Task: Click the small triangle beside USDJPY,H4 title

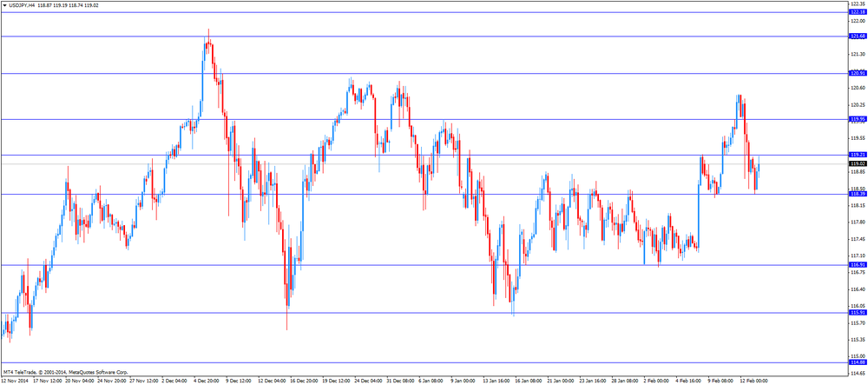Action: pos(4,5)
